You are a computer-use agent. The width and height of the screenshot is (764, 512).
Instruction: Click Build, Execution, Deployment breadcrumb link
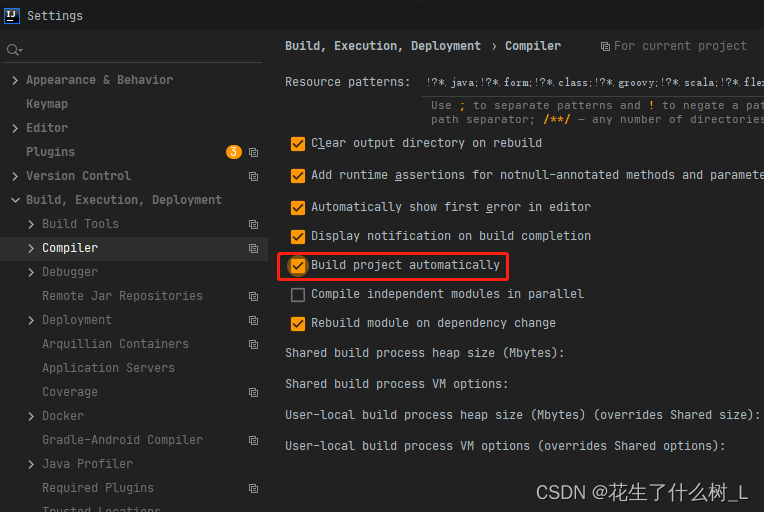383,46
